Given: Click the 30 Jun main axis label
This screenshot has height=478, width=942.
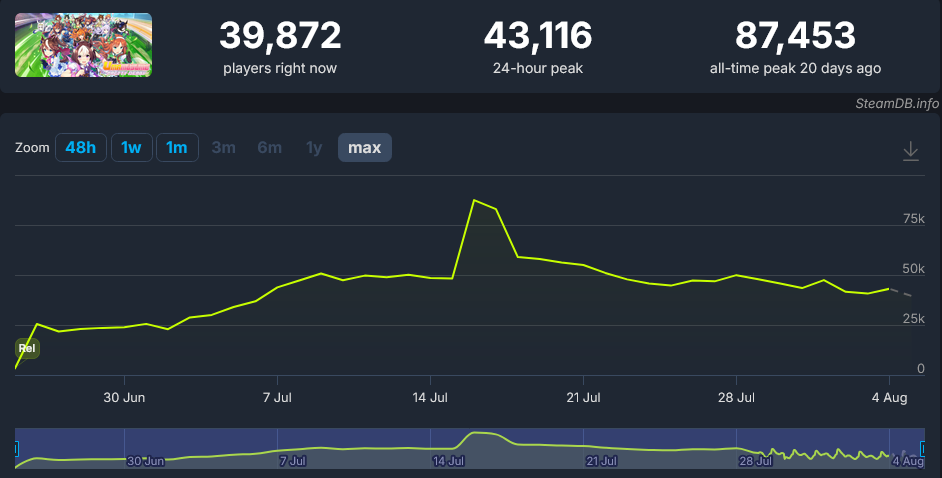Looking at the screenshot, I should pos(124,398).
